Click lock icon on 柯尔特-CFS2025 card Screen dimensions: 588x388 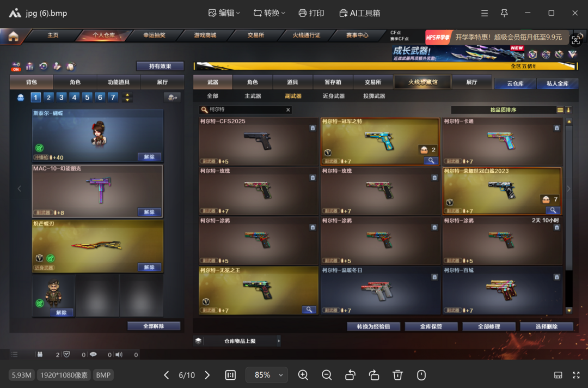tap(313, 128)
